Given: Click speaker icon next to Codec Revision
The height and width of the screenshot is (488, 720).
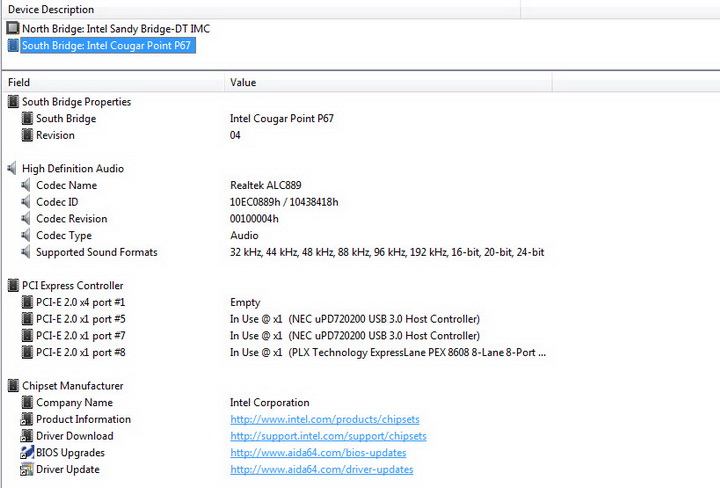Looking at the screenshot, I should coord(26,219).
